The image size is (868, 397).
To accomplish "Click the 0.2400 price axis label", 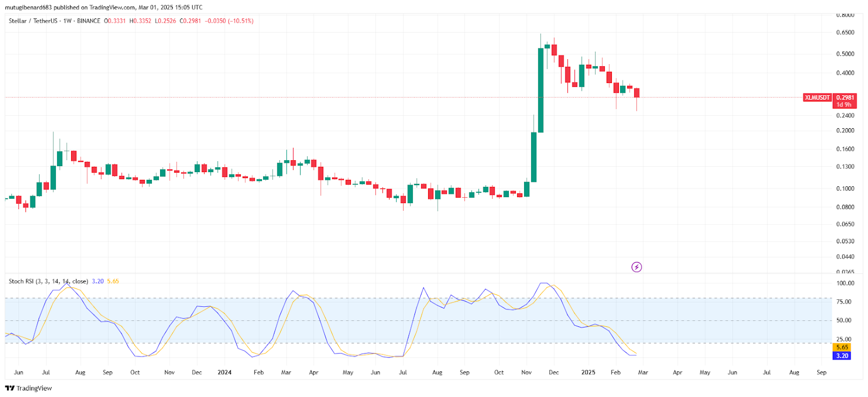I will [845, 115].
